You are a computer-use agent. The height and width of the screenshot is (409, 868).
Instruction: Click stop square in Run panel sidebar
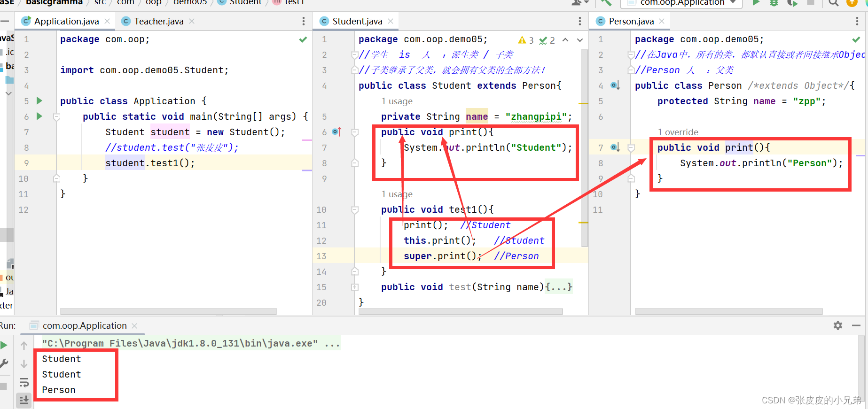[3, 386]
